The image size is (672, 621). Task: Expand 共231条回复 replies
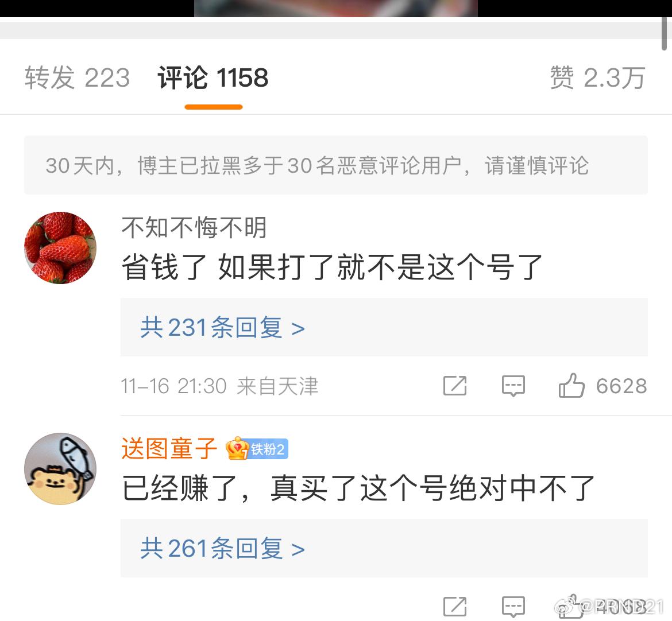pyautogui.click(x=222, y=328)
